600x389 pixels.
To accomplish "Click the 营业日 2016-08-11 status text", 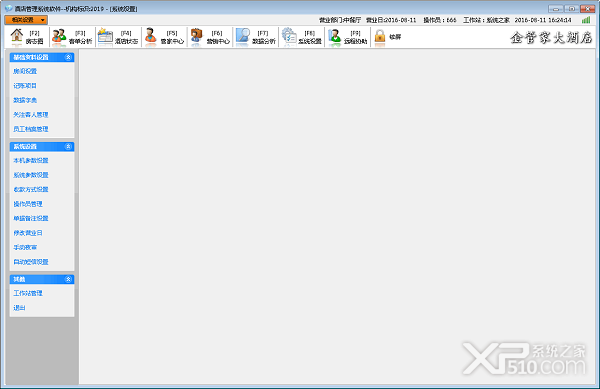I will coord(391,20).
